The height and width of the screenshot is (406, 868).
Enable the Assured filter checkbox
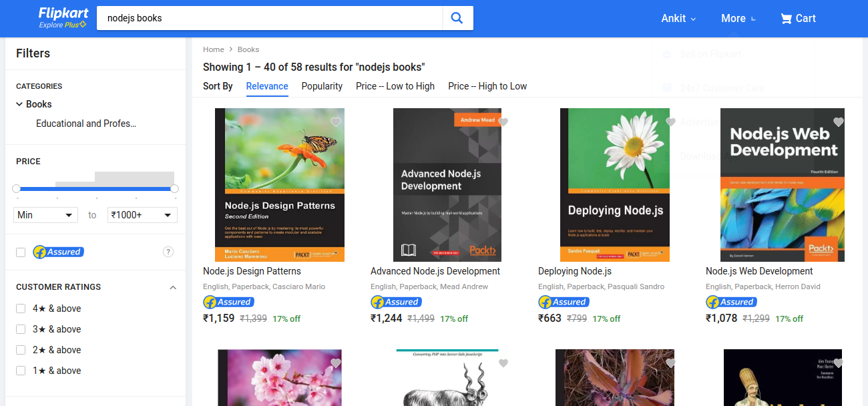[21, 252]
